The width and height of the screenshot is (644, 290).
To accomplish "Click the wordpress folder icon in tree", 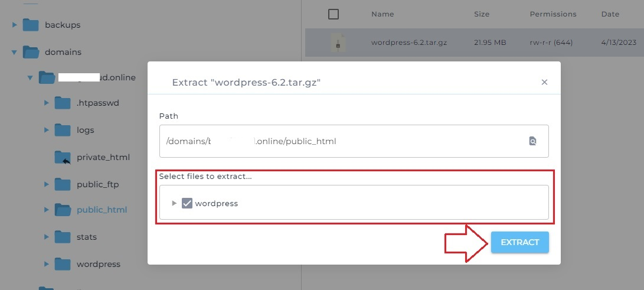I will 63,263.
